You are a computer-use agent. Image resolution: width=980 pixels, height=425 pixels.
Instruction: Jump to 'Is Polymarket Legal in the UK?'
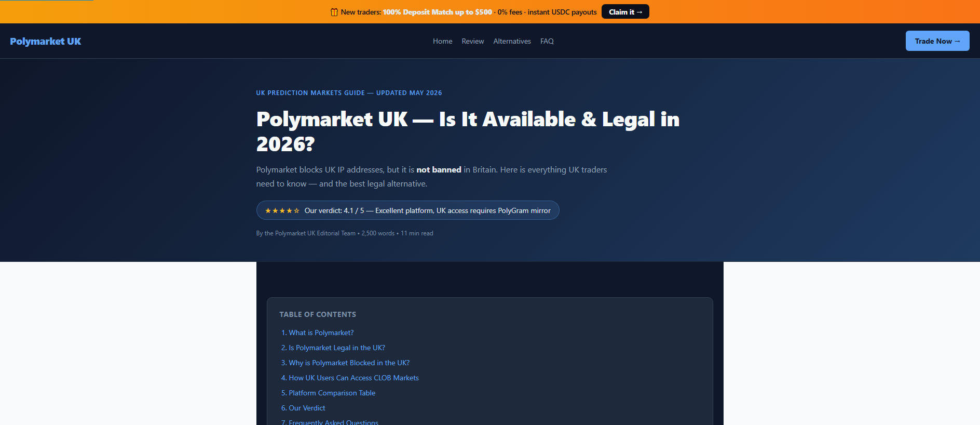337,348
